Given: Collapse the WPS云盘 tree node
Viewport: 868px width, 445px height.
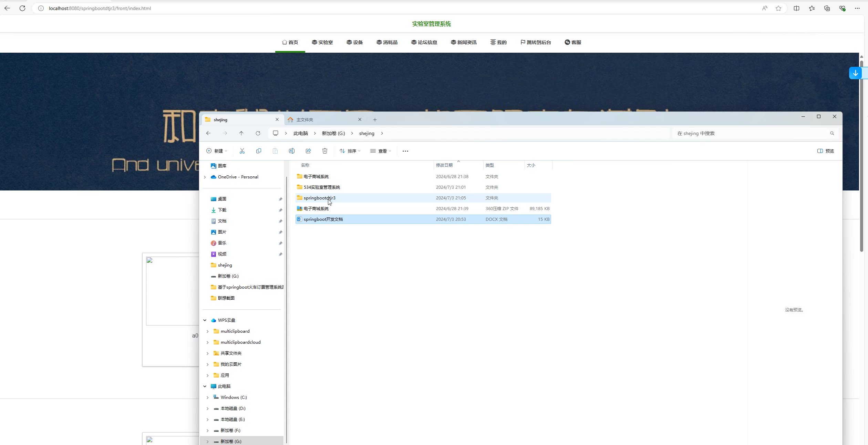Looking at the screenshot, I should click(x=205, y=320).
